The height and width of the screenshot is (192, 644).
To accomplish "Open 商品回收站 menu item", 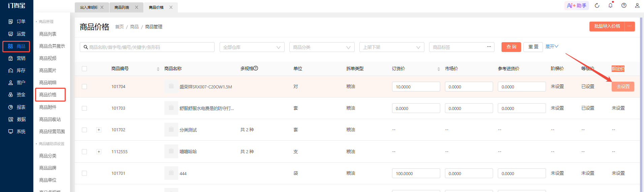I will click(50, 119).
